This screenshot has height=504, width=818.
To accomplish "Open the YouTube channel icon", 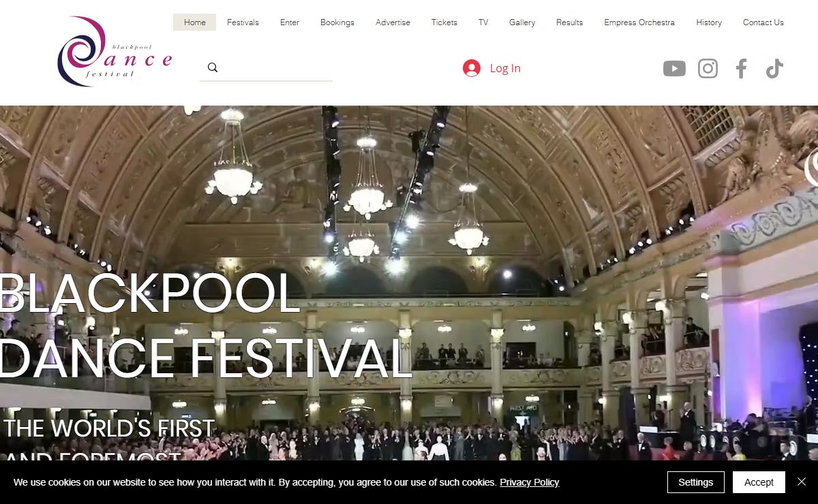I will click(x=674, y=68).
